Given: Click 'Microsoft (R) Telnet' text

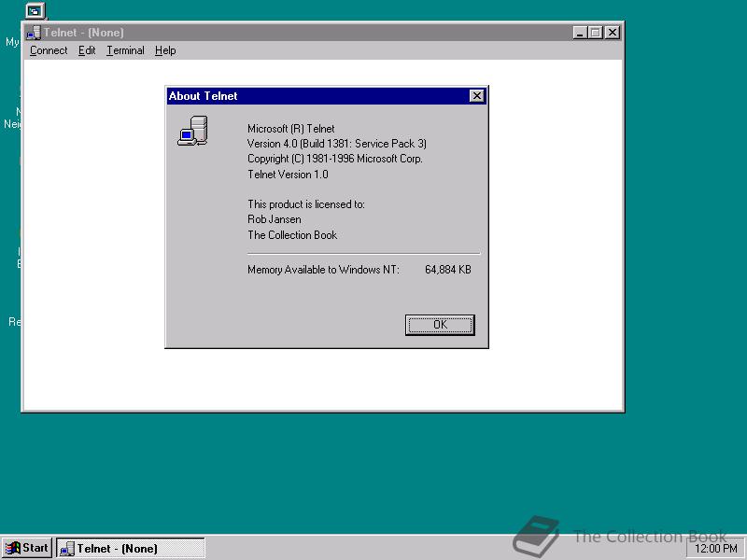Looking at the screenshot, I should (290, 129).
